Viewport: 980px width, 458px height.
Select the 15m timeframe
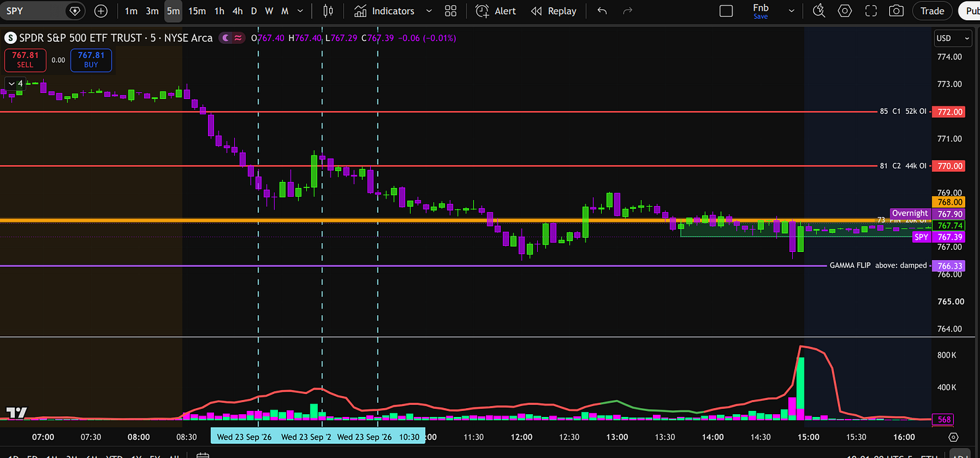pos(197,11)
